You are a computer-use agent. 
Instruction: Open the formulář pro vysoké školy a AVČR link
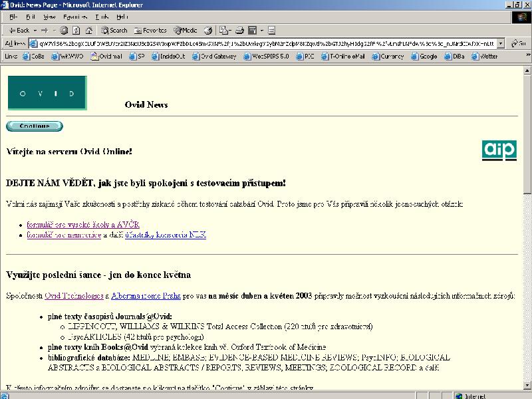coord(83,225)
